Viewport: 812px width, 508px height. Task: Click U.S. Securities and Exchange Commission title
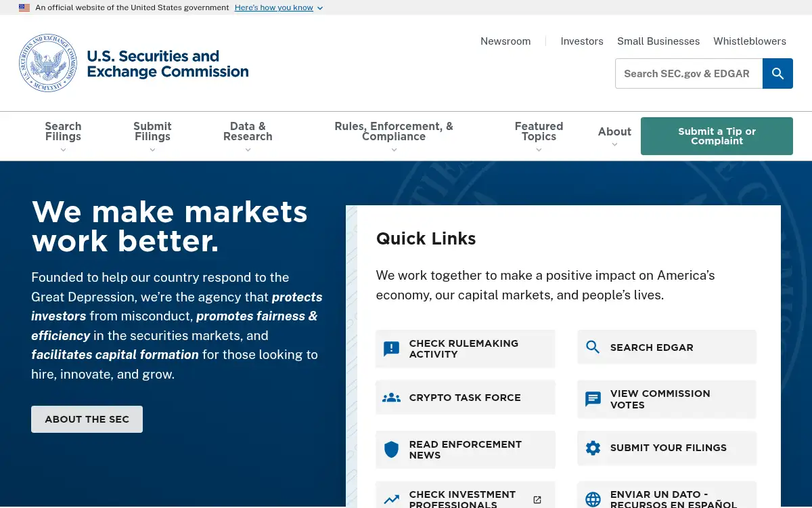coord(168,64)
